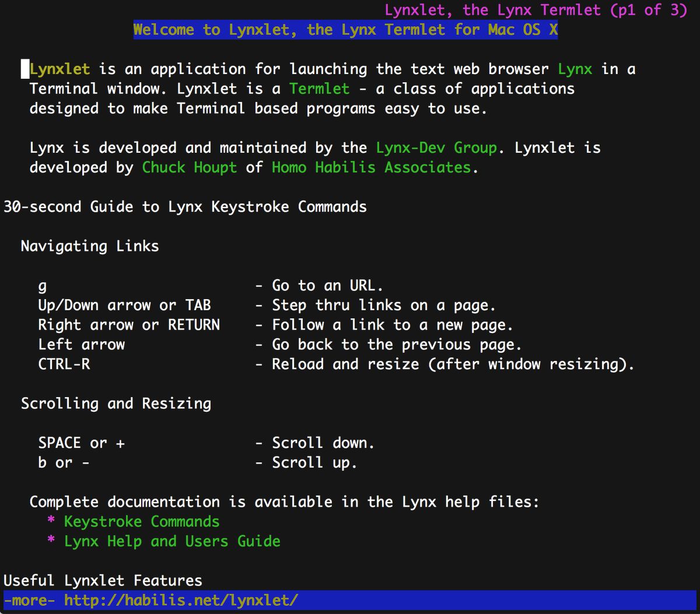Click the asterisk bullet before Keystroke Commands

point(51,521)
